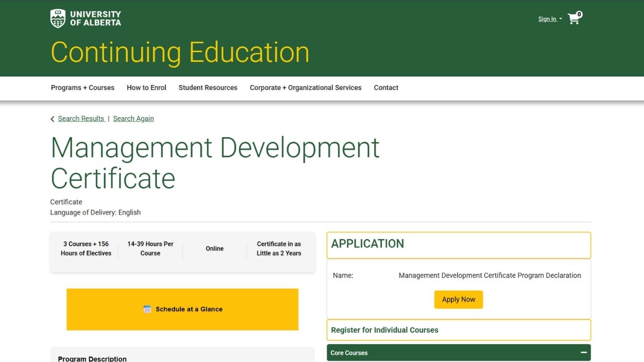
Task: Click the '14-39 Hours Per Course' text
Action: coord(150,248)
